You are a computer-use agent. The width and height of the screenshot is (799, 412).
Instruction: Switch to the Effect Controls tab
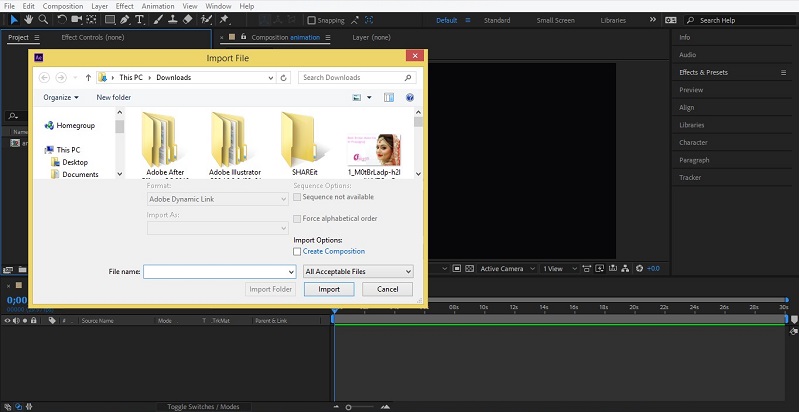tap(91, 37)
